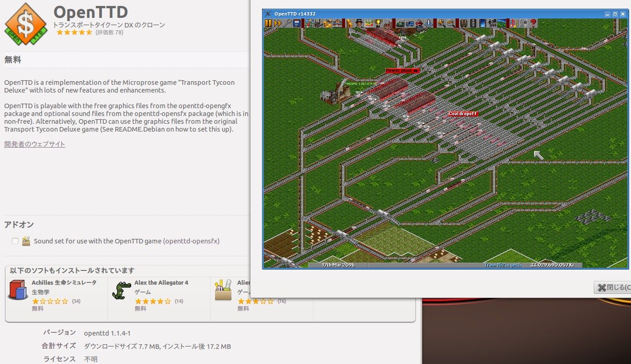Screen dimensions: 631x364
Task: Open the landscaping terrain icon
Action: pyautogui.click(x=501, y=23)
